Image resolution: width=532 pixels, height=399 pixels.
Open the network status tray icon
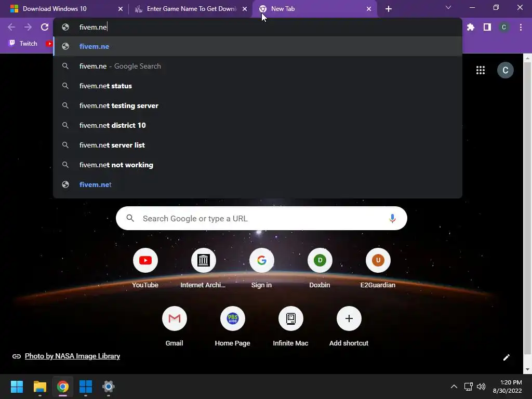469,387
